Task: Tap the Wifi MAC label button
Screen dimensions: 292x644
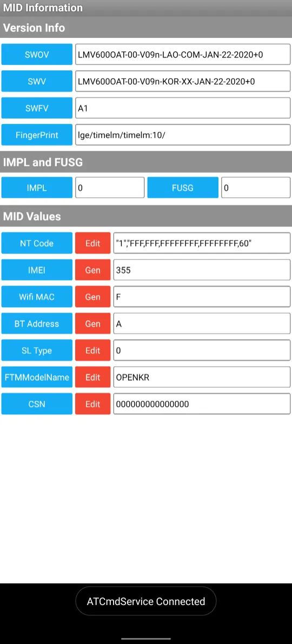Action: 37,296
